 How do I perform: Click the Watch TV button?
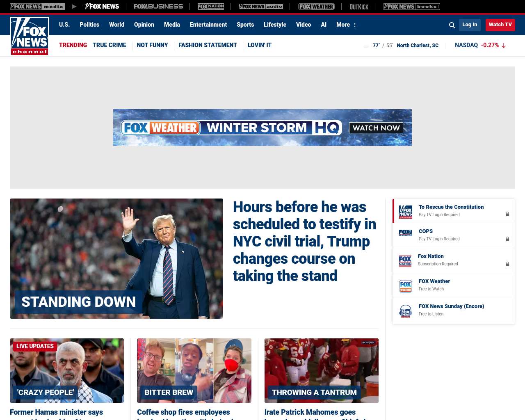[500, 25]
